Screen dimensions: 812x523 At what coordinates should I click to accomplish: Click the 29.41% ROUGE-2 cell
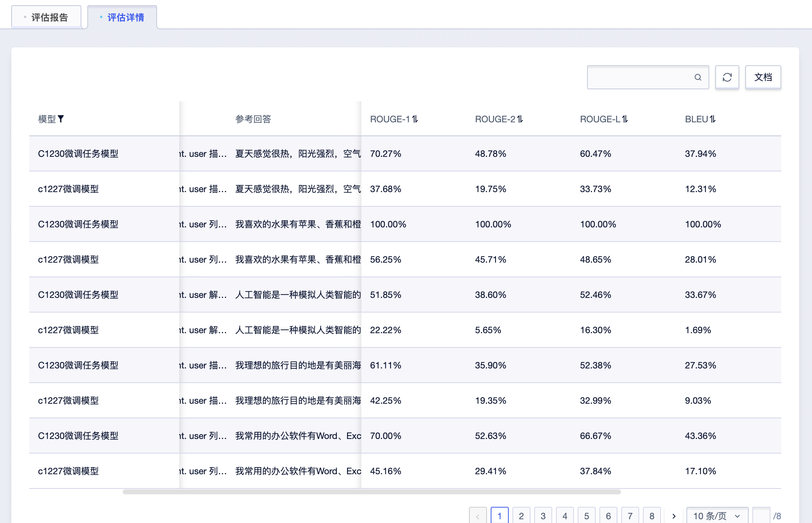pyautogui.click(x=490, y=471)
